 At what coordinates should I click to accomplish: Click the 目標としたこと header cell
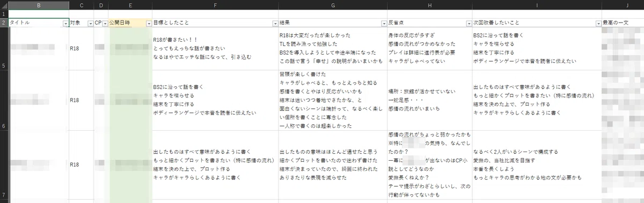coord(215,23)
